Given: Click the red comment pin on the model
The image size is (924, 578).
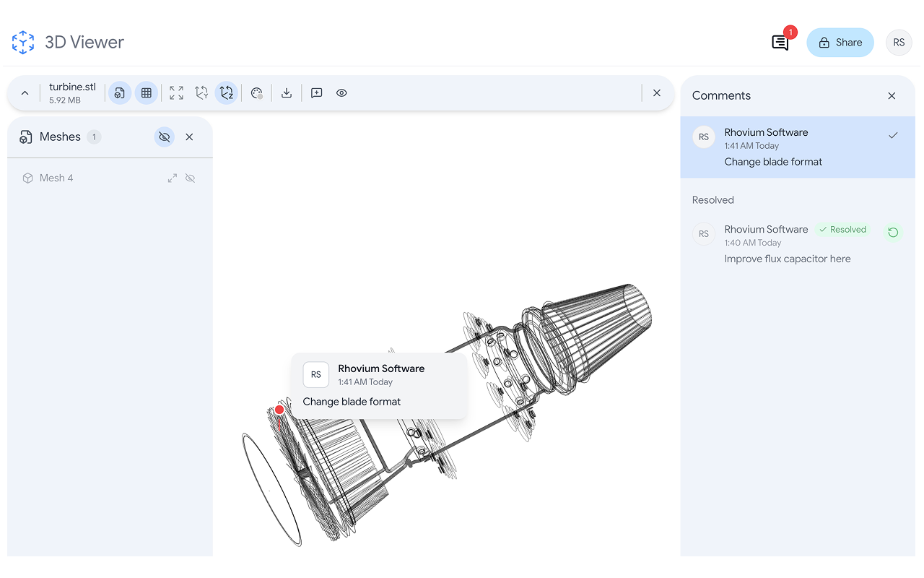Looking at the screenshot, I should pos(279,410).
